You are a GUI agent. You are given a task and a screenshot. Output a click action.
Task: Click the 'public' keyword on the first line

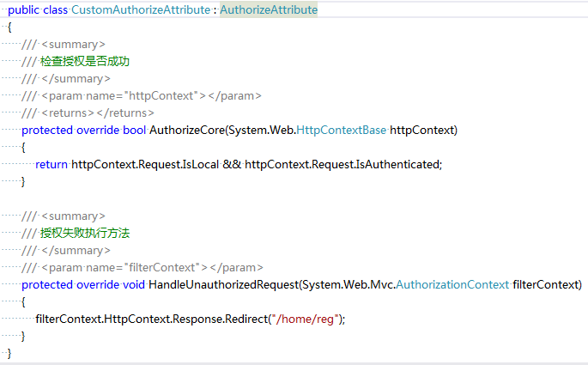pyautogui.click(x=24, y=9)
